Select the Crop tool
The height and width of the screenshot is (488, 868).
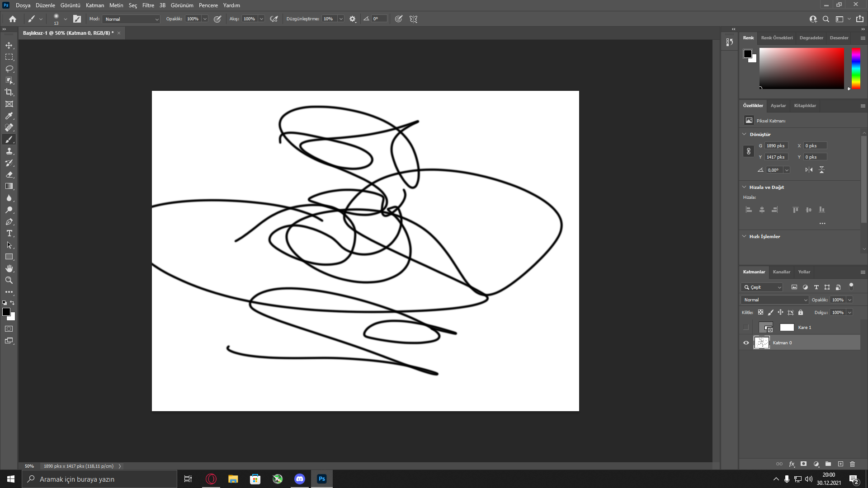click(9, 92)
